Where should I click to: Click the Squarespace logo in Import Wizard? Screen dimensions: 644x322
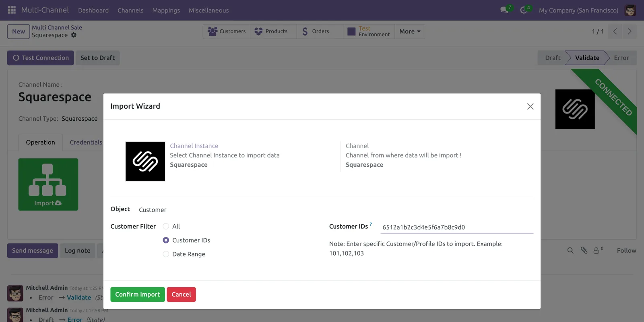[145, 161]
